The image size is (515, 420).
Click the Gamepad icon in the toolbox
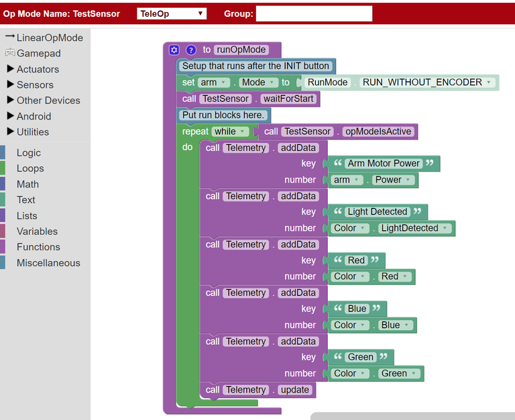10,53
